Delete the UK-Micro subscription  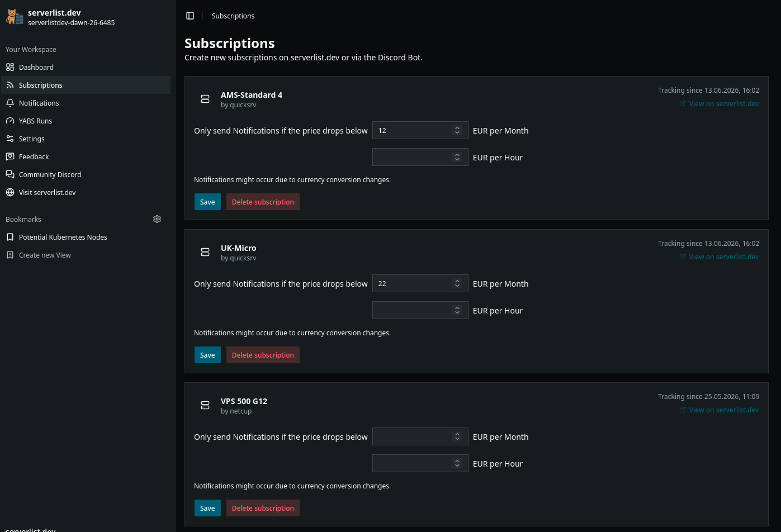click(263, 355)
